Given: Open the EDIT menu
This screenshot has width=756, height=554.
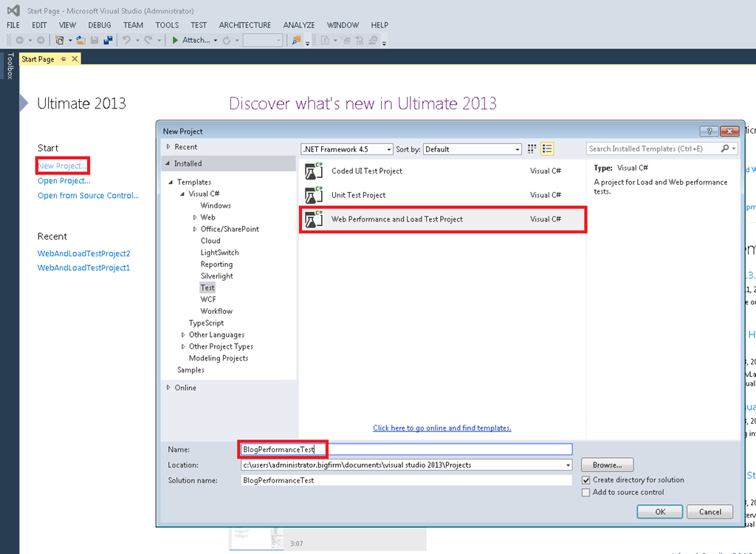Looking at the screenshot, I should click(39, 25).
